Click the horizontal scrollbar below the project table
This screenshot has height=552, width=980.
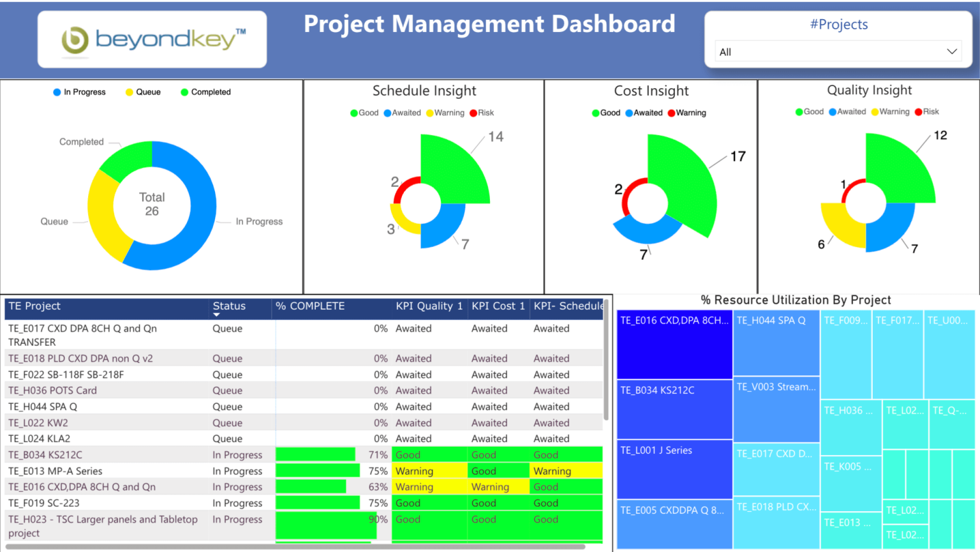300,546
